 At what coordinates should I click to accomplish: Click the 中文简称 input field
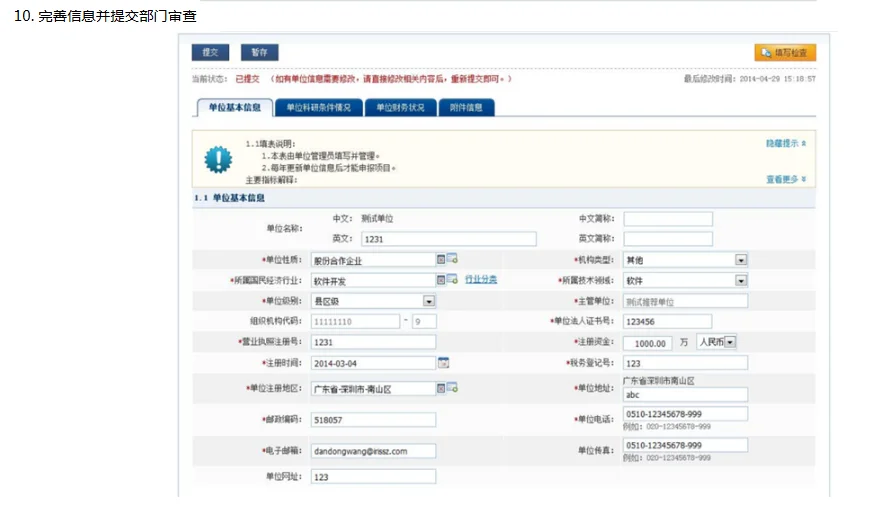[668, 219]
